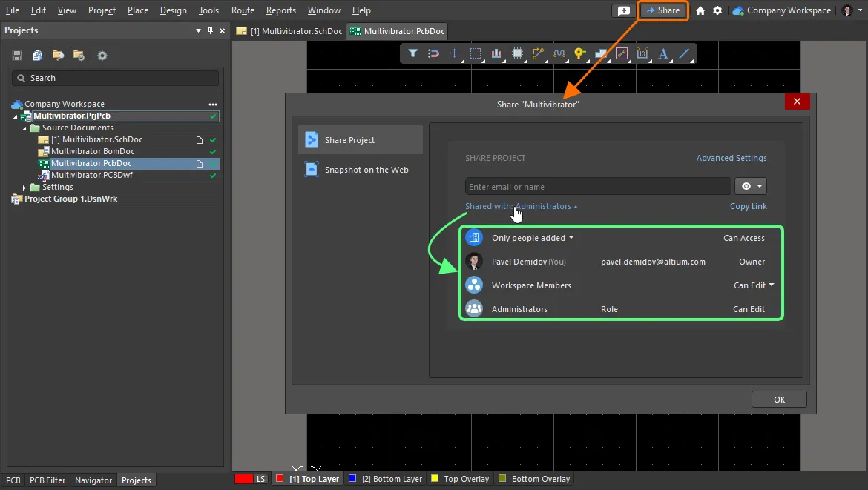Change Workspace Members Can Edit permission
The height and width of the screenshot is (490, 868).
[x=754, y=285]
